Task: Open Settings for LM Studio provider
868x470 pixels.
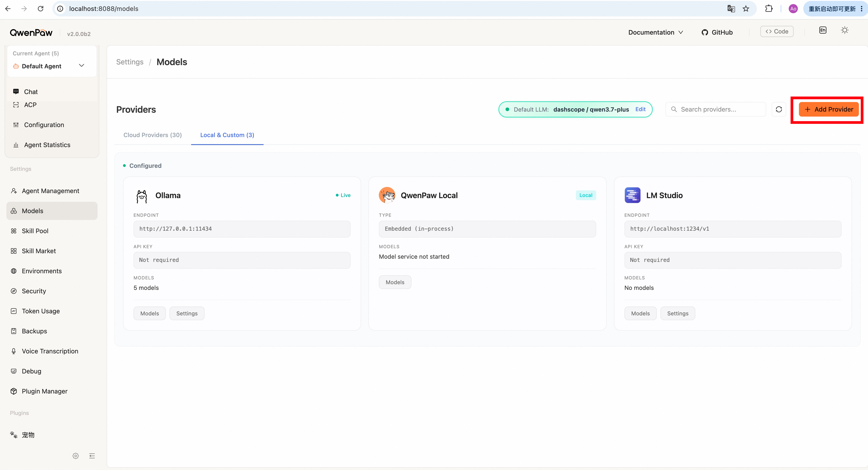Action: click(x=678, y=313)
